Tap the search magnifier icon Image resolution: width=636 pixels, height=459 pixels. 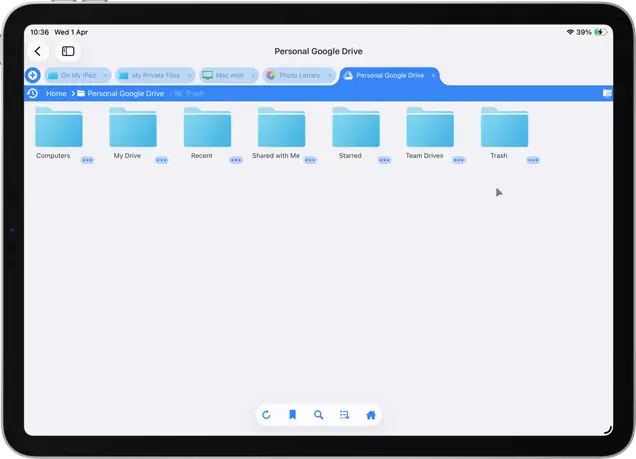tap(318, 415)
